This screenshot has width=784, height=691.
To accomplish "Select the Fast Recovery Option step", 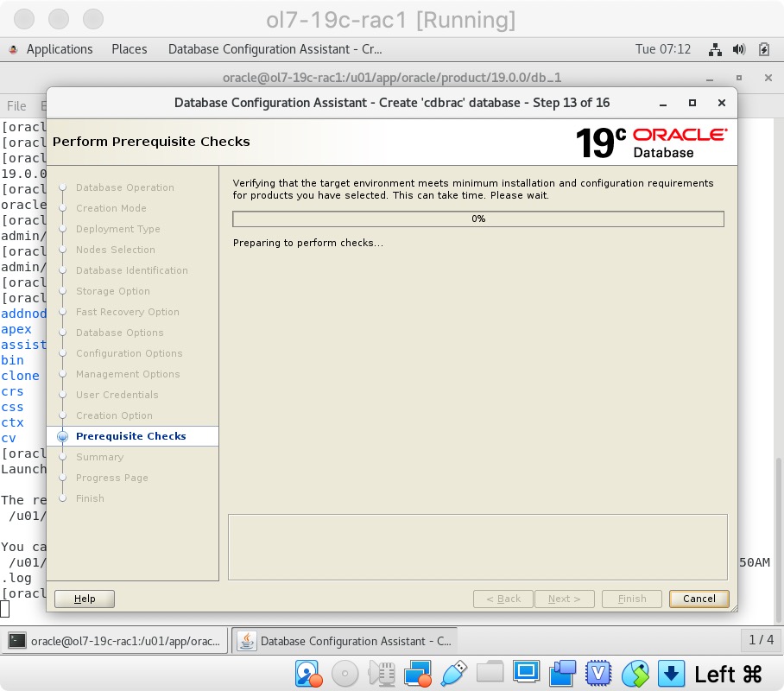I will pos(128,312).
